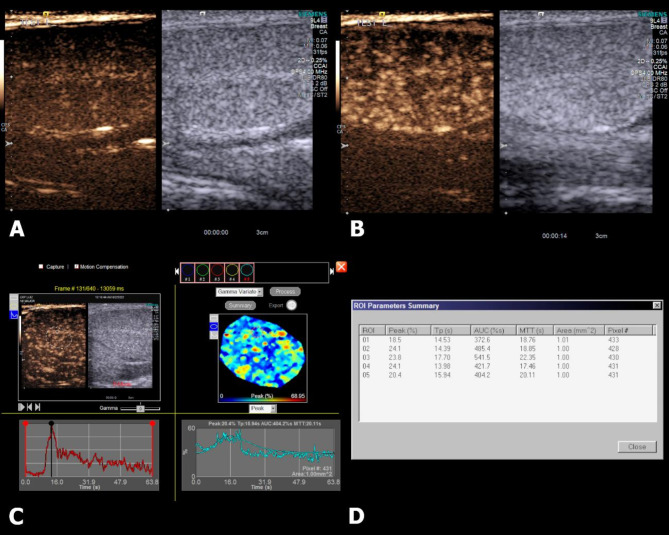
Task: Open the Peak parameter dropdown
Action: (x=262, y=408)
